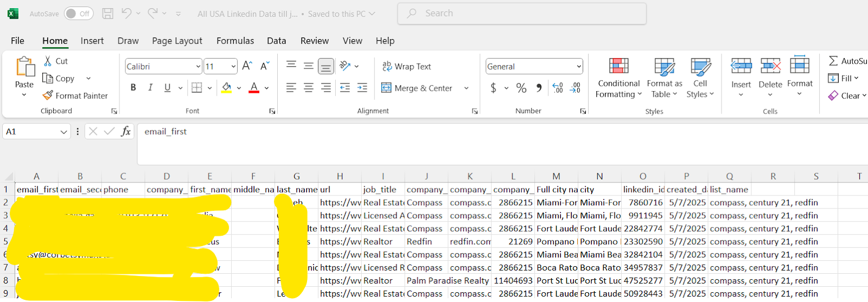Open Conditional Formatting menu
The width and height of the screenshot is (868, 302).
618,78
